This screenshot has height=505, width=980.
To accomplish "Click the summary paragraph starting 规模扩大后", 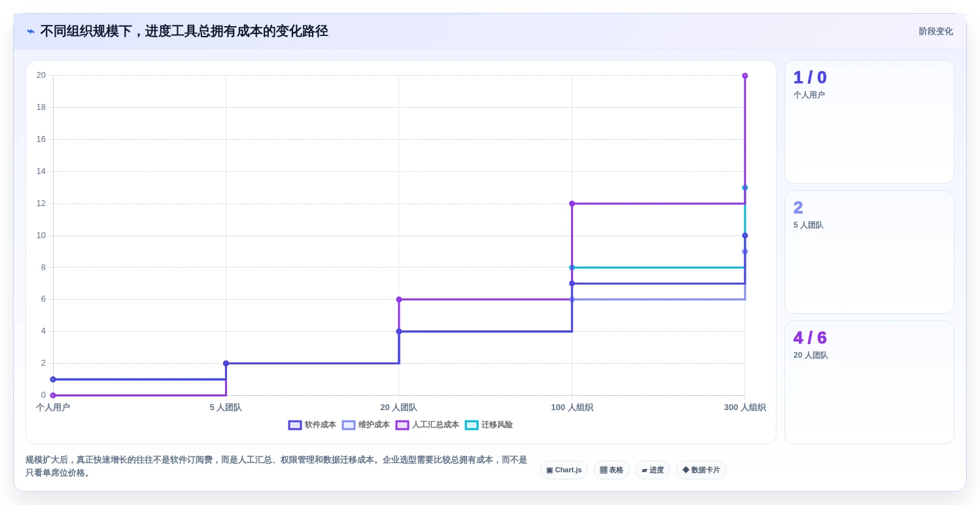I will tap(276, 466).
